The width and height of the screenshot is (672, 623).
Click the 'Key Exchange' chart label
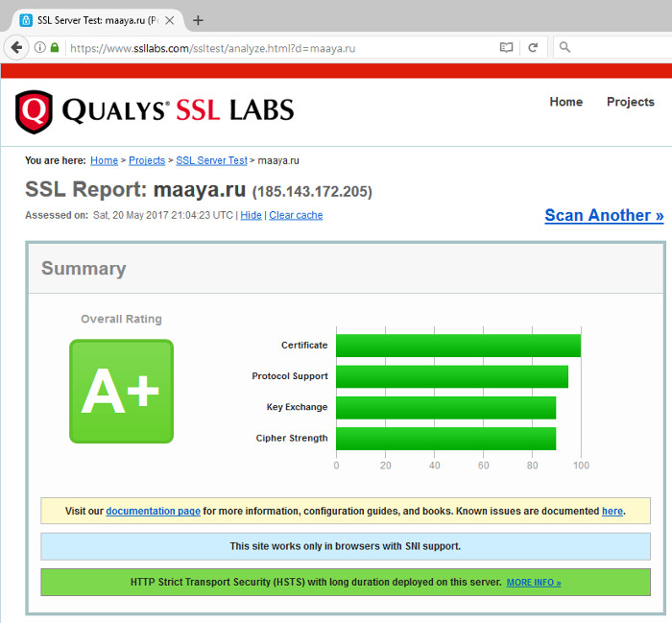[297, 407]
